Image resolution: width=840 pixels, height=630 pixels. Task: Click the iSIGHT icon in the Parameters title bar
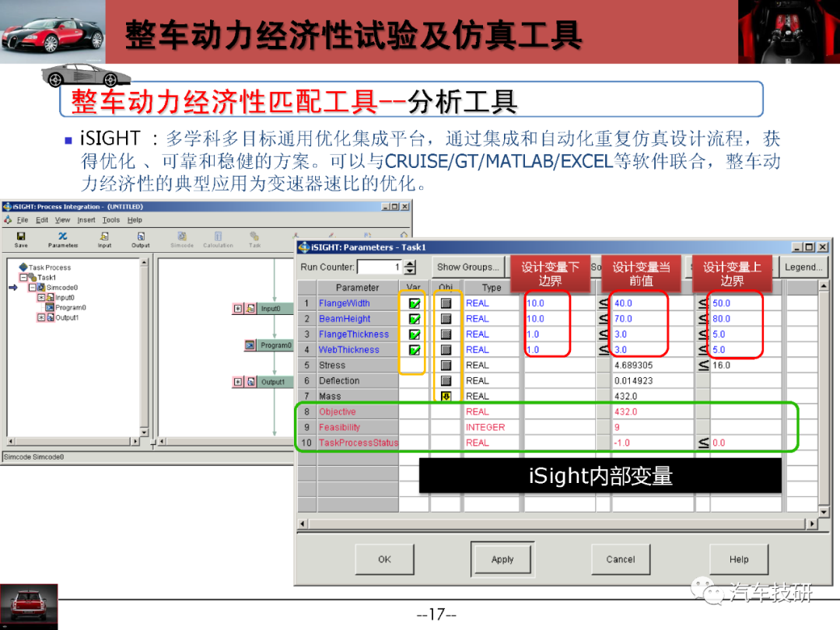click(x=304, y=247)
